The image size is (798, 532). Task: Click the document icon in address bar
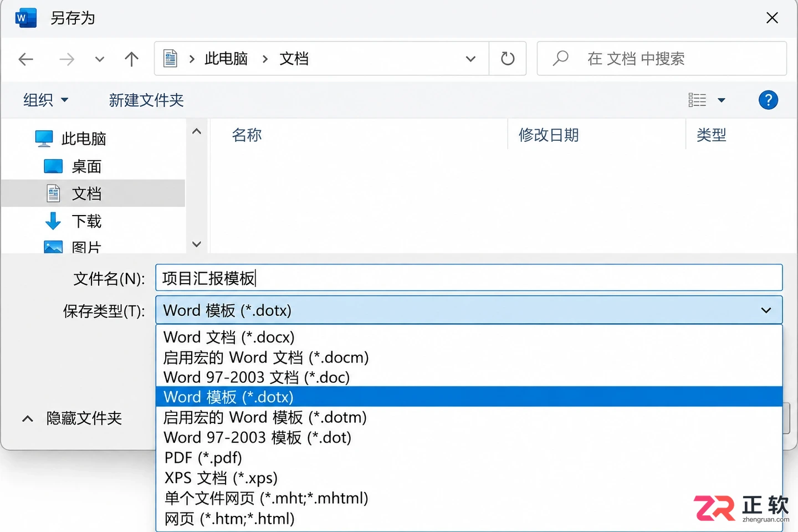point(171,58)
